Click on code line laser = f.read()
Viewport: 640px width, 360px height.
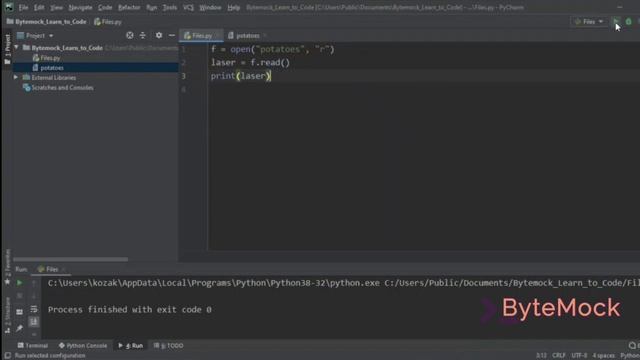[x=250, y=62]
